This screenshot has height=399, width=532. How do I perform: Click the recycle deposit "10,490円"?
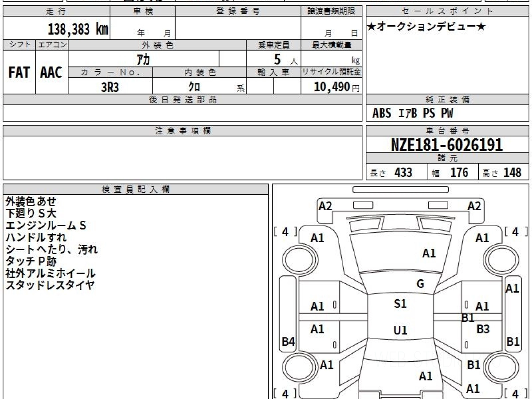(337, 87)
